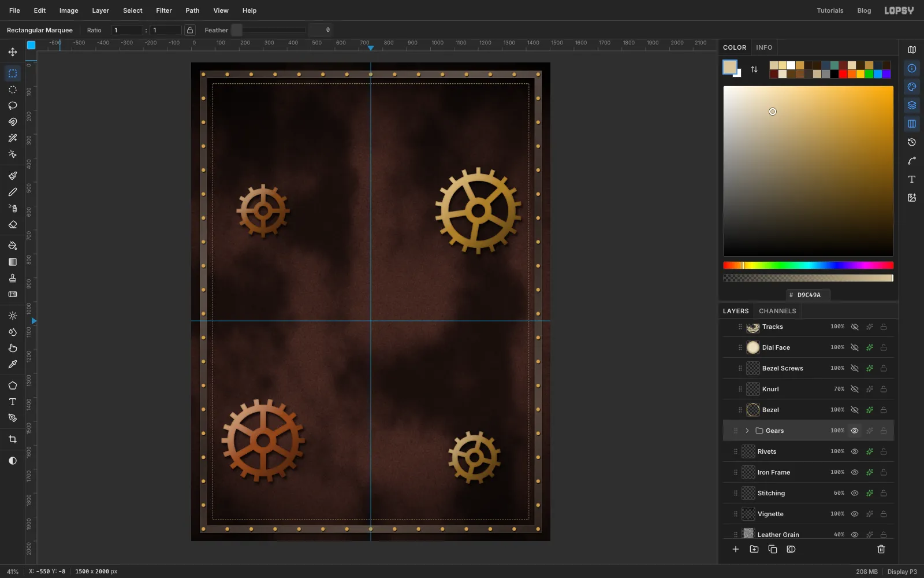Select the Magic Wand tool
Image resolution: width=924 pixels, height=578 pixels.
(13, 138)
